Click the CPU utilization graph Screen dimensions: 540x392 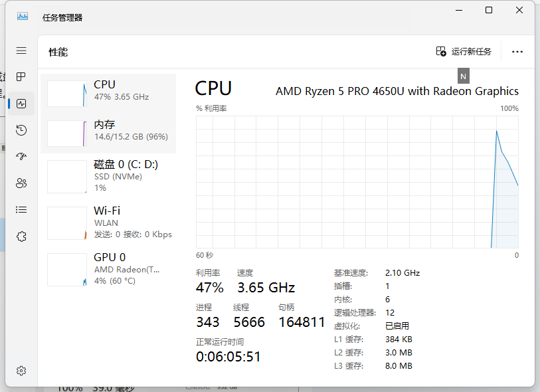357,182
